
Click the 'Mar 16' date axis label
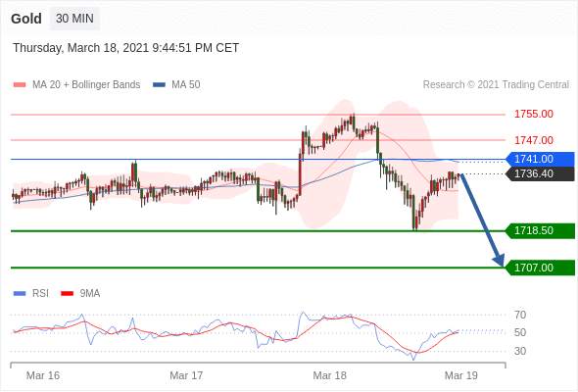pyautogui.click(x=43, y=375)
